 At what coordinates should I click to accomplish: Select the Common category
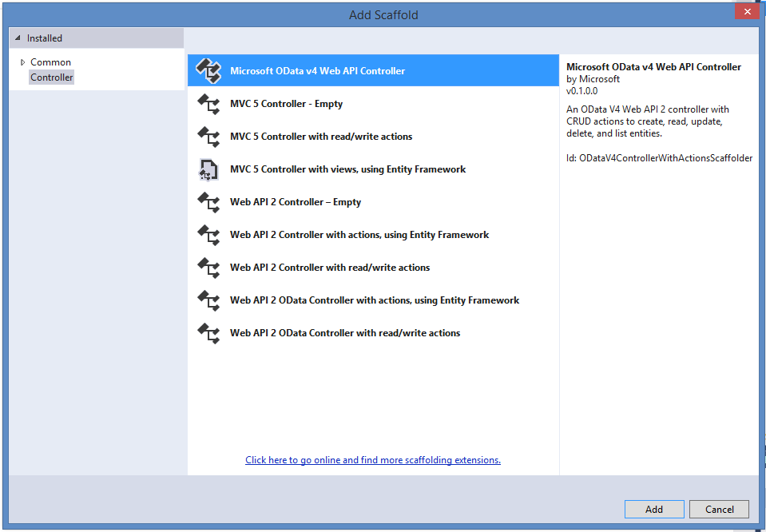(x=51, y=62)
